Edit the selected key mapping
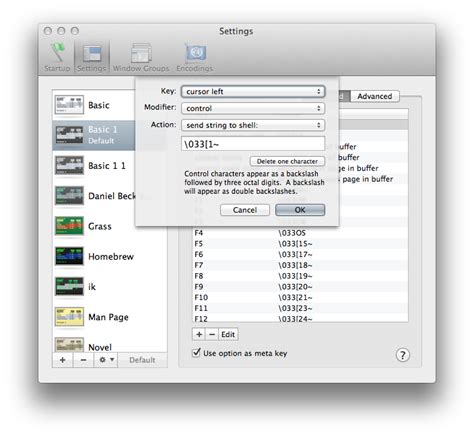474x436 pixels. (228, 334)
